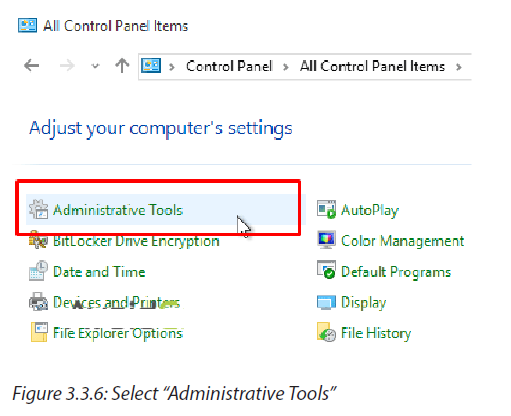The image size is (511, 416).
Task: Open the Administrative Tools gear icon
Action: pos(39,210)
